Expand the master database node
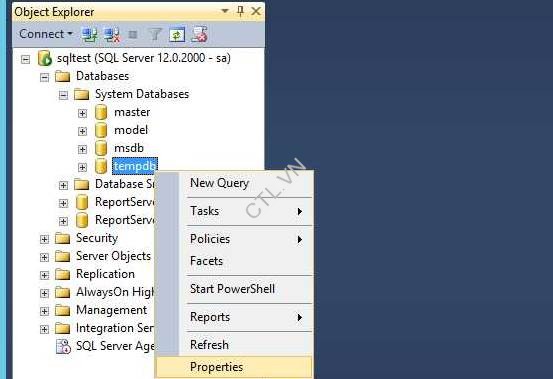Screen dimensions: 553x379 82,113
